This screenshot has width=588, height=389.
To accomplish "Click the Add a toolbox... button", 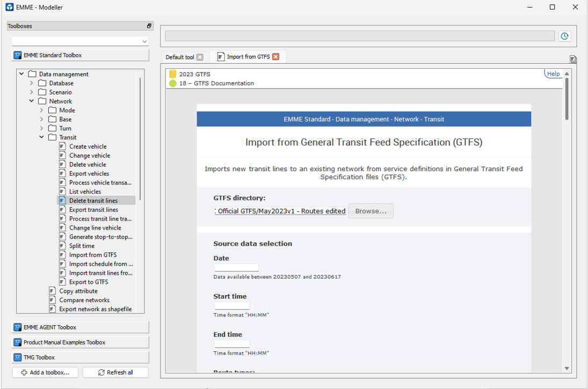I will pos(45,372).
